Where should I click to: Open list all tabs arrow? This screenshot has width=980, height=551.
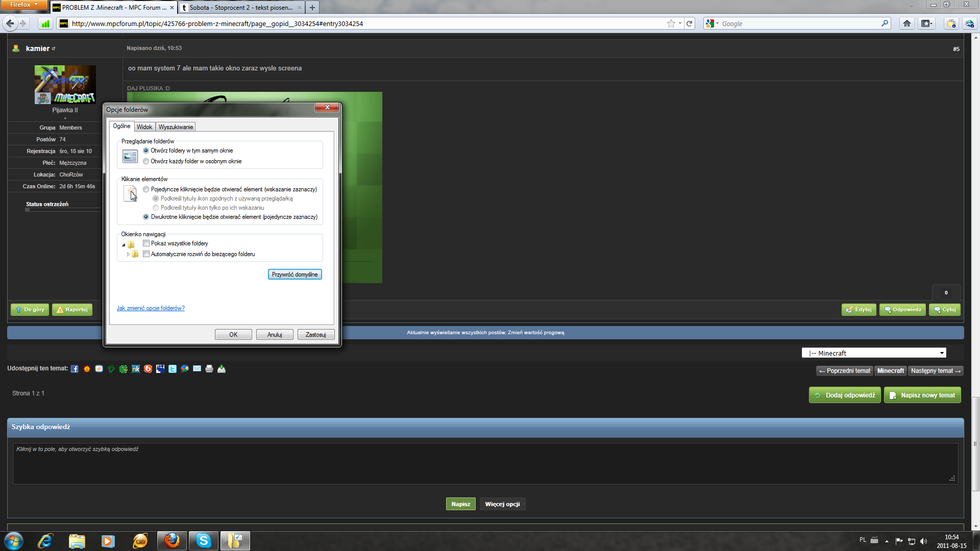[911, 6]
